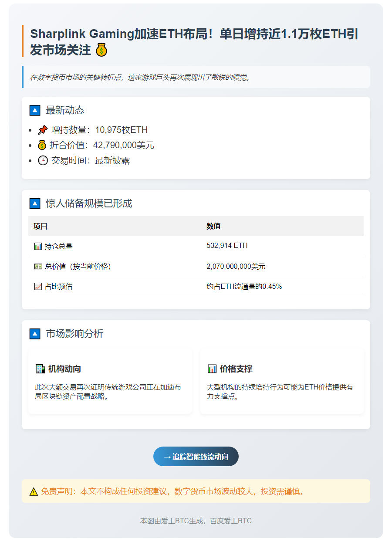
Task: Click the 持仓总量 row label
Action: coord(58,246)
